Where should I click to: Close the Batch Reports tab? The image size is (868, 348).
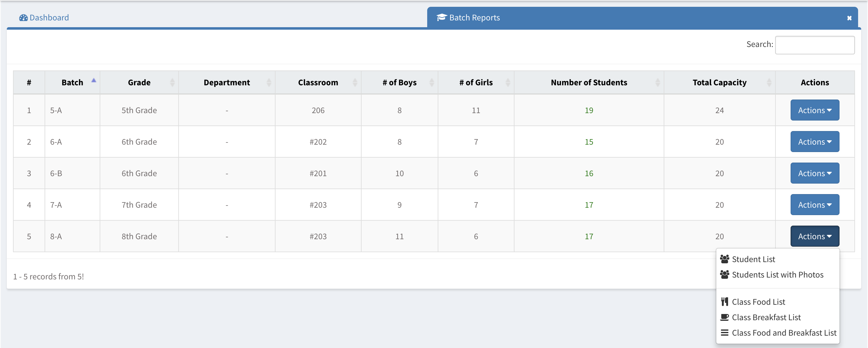pos(849,18)
